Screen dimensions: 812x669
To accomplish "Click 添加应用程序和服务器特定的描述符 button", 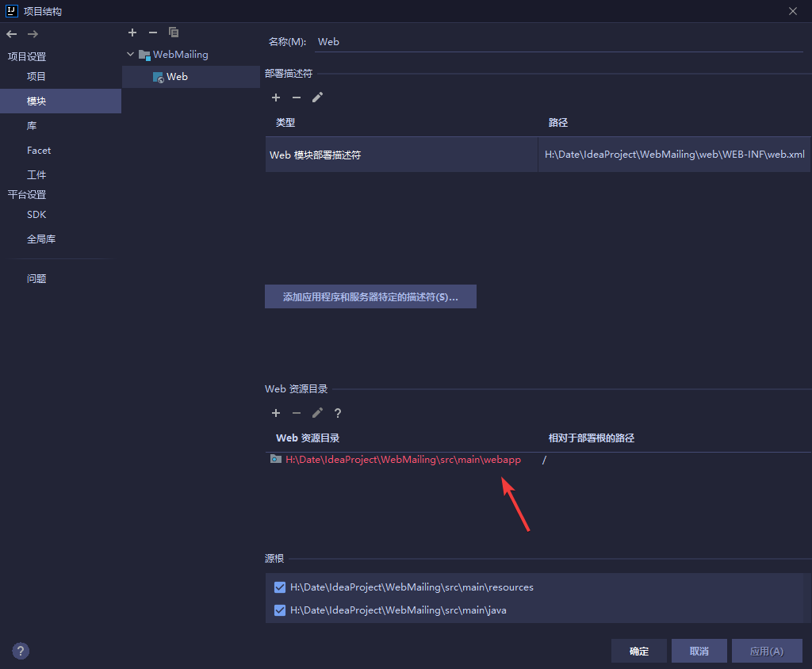I will tap(370, 296).
